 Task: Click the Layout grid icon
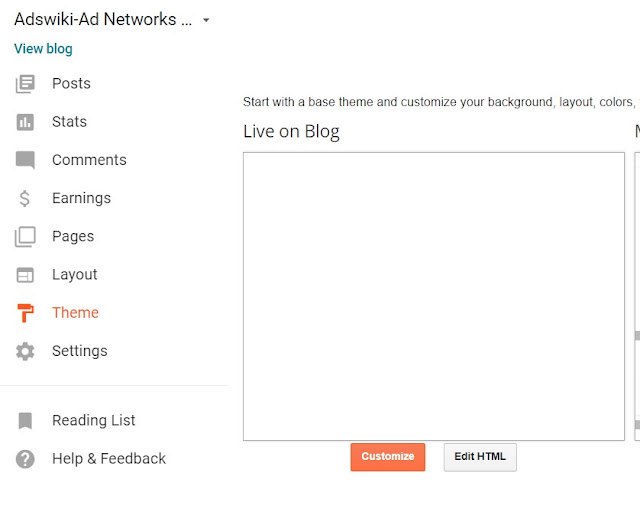25,275
